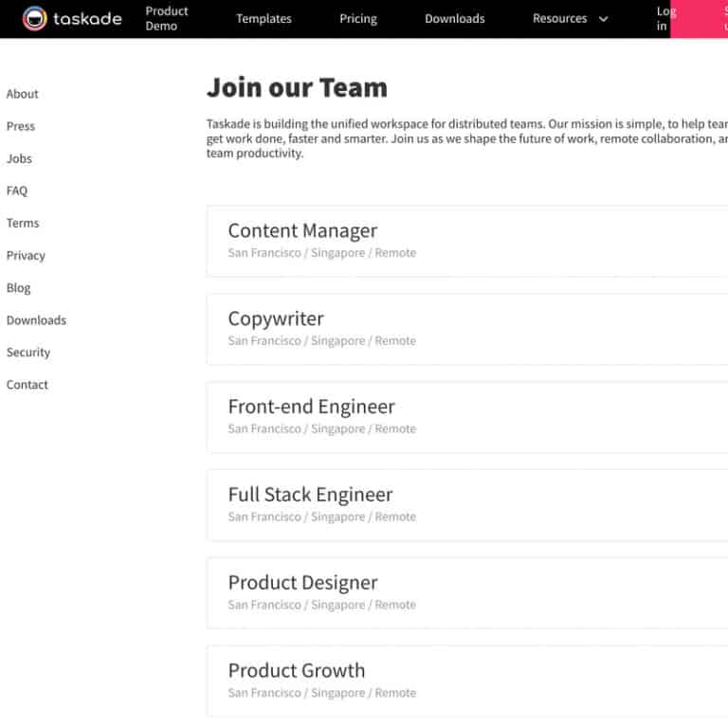Go to the Templates page

point(264,19)
